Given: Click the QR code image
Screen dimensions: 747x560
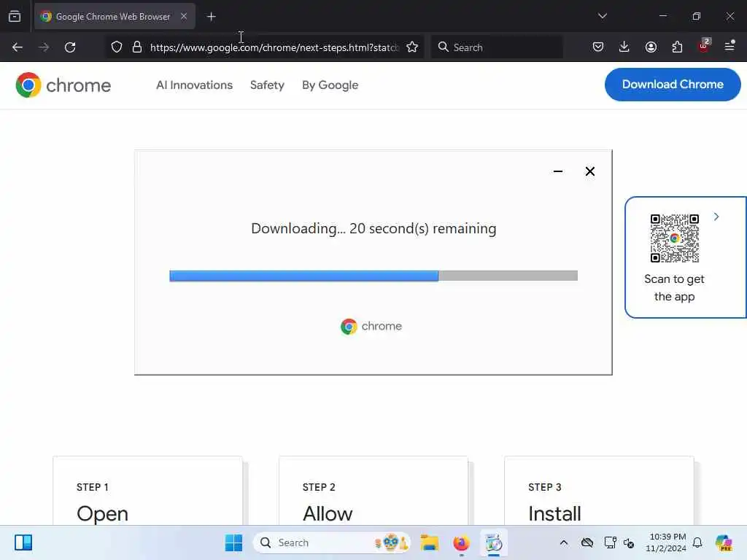Looking at the screenshot, I should coord(675,238).
